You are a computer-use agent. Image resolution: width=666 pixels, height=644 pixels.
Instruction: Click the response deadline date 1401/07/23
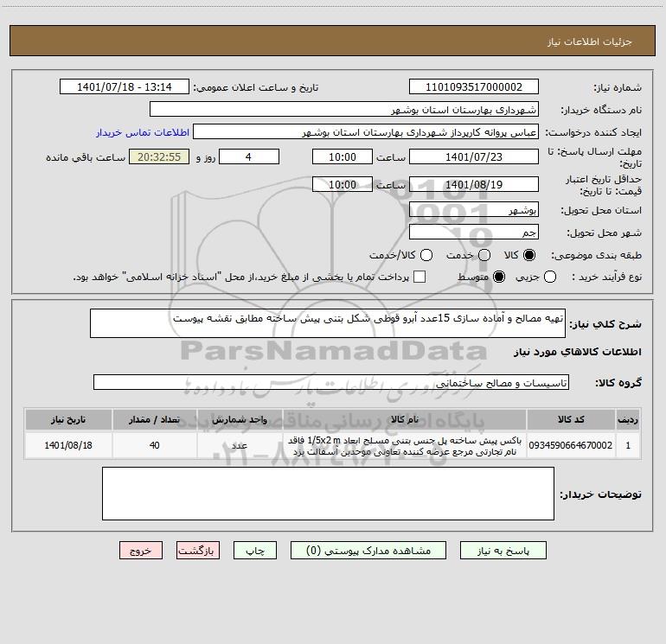click(474, 156)
